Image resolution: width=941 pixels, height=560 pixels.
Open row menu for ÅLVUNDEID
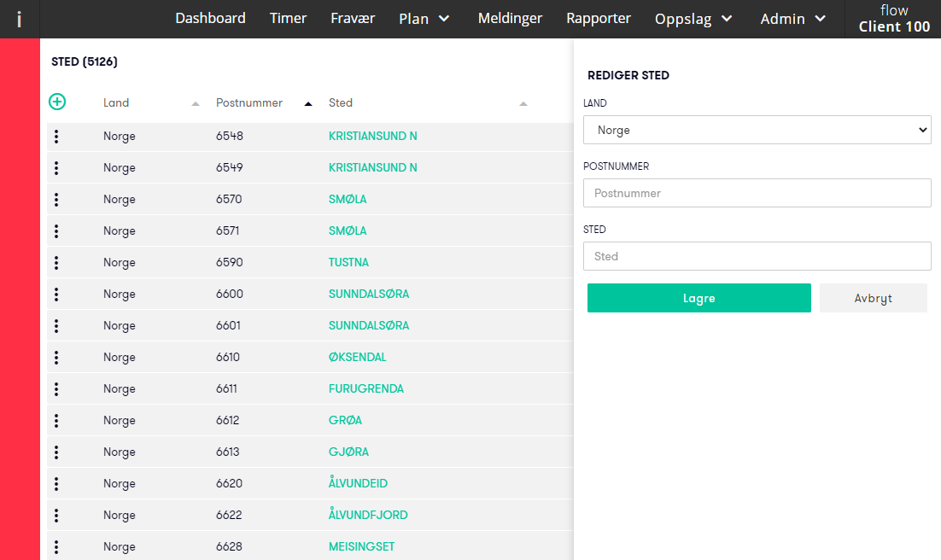point(56,484)
